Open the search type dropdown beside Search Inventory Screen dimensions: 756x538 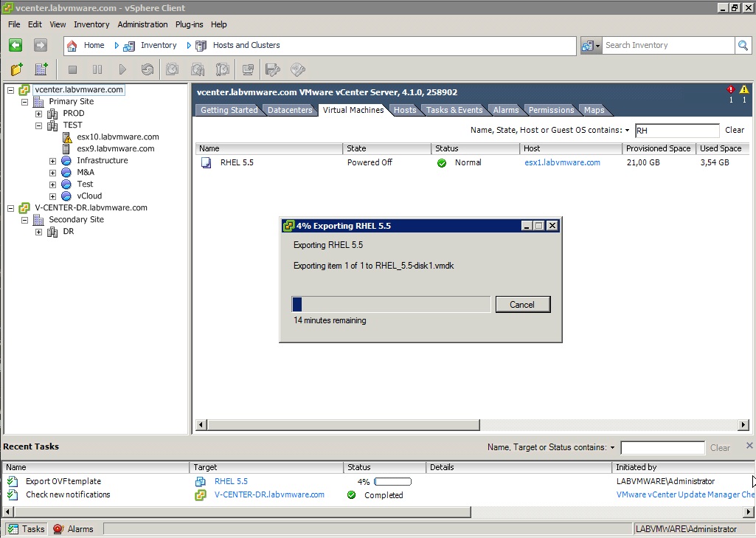click(x=591, y=46)
